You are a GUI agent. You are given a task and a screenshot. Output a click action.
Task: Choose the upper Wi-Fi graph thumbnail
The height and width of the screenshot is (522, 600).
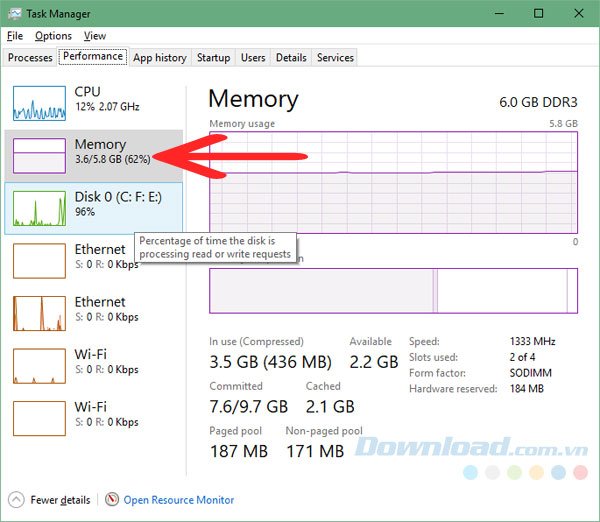click(x=39, y=364)
